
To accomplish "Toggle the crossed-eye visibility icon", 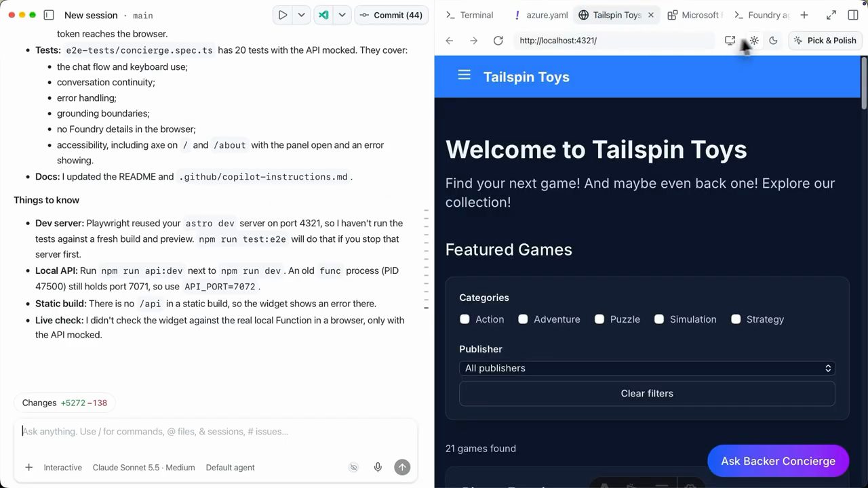I will point(353,467).
